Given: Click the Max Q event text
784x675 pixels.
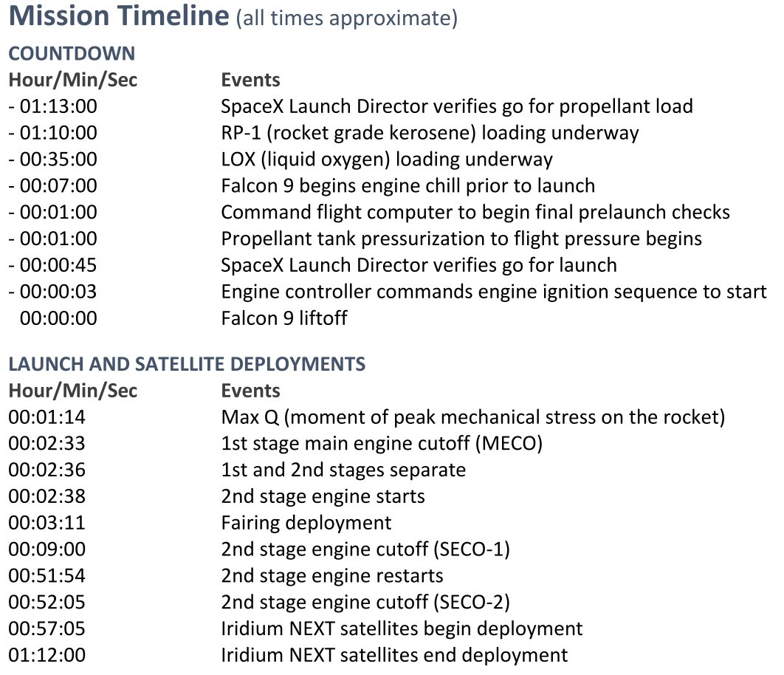Looking at the screenshot, I should pyautogui.click(x=473, y=417).
